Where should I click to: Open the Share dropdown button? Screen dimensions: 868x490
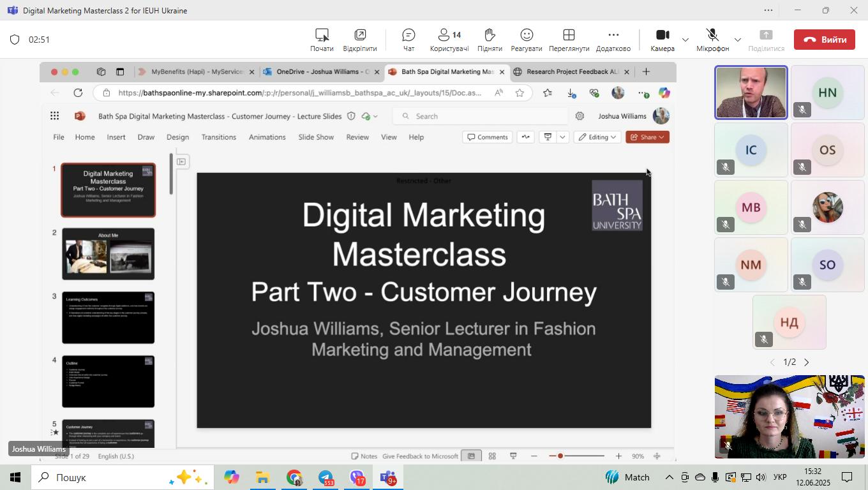(647, 137)
